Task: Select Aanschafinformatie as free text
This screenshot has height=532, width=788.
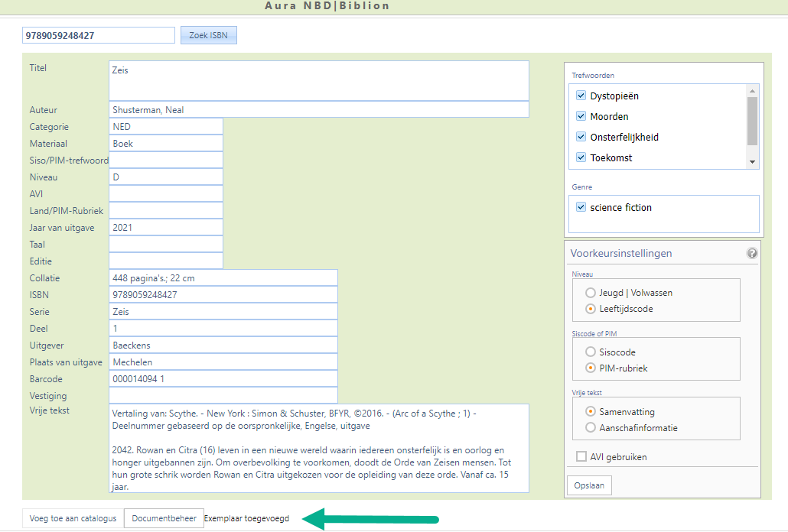Action: pos(590,428)
